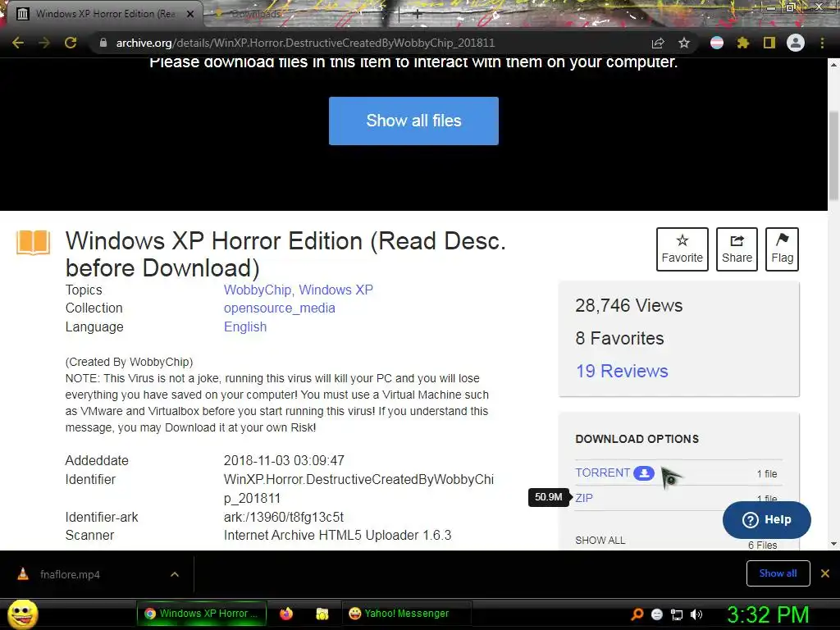Click the network tray icon
Viewport: 840px width, 630px height.
[x=677, y=614]
